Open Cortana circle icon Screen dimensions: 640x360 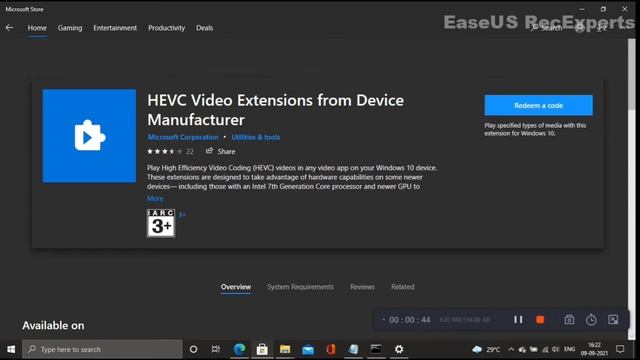pos(193,349)
